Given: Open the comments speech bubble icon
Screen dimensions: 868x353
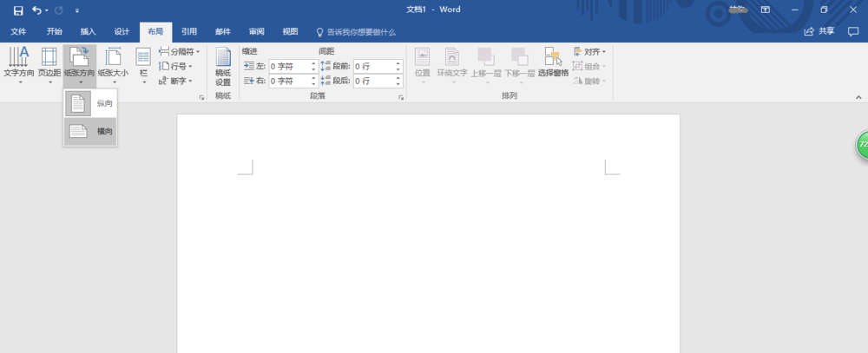Looking at the screenshot, I should point(853,31).
